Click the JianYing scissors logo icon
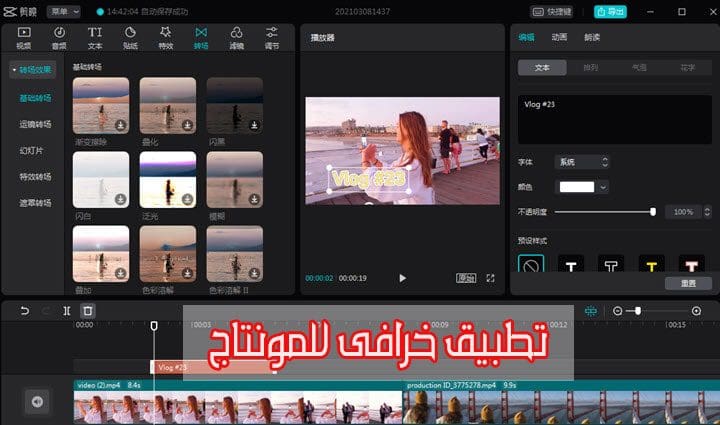This screenshot has height=425, width=720. (10, 11)
